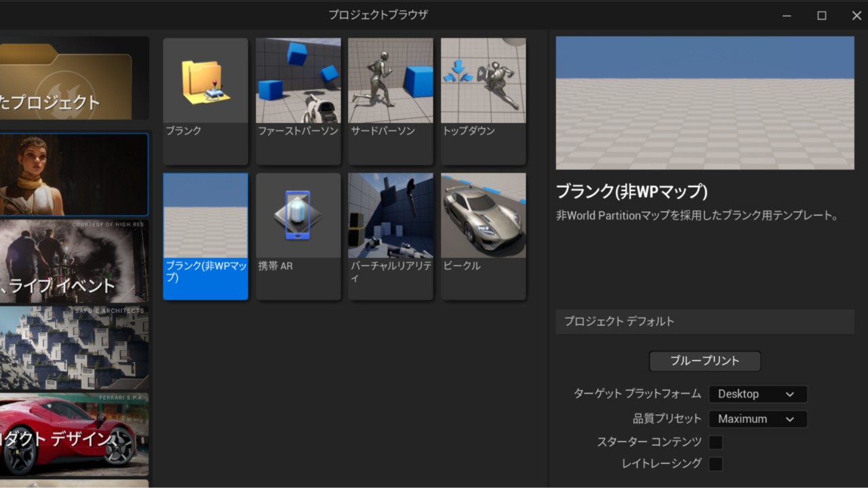
Task: Select the トップダウン template icon
Action: pyautogui.click(x=483, y=80)
